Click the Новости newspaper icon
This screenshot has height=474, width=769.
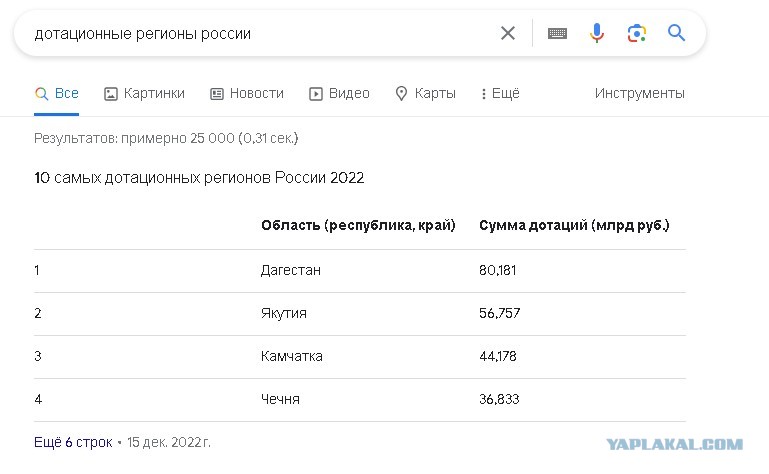[217, 94]
